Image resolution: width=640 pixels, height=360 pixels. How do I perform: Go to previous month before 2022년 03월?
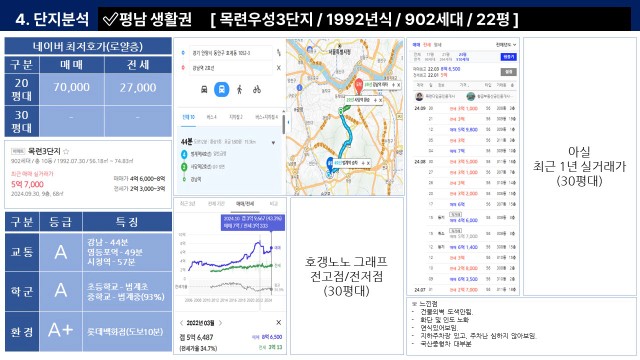pyautogui.click(x=182, y=323)
